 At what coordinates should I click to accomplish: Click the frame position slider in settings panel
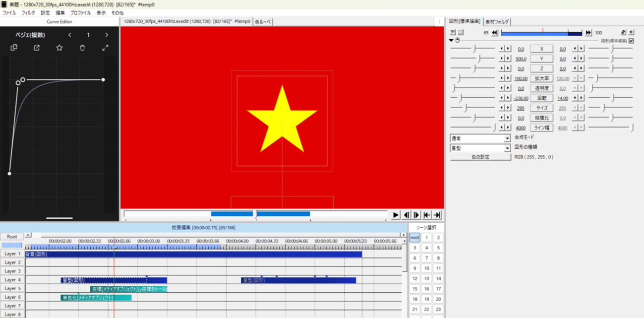542,32
